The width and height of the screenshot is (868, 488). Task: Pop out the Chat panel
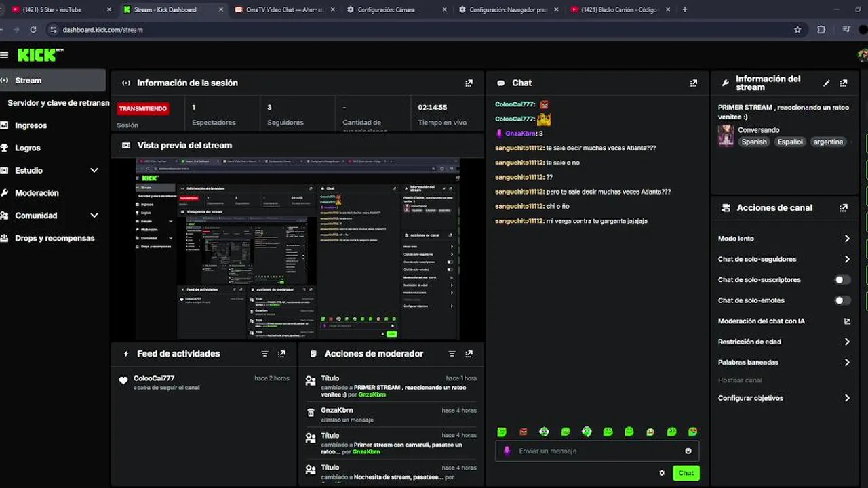693,83
